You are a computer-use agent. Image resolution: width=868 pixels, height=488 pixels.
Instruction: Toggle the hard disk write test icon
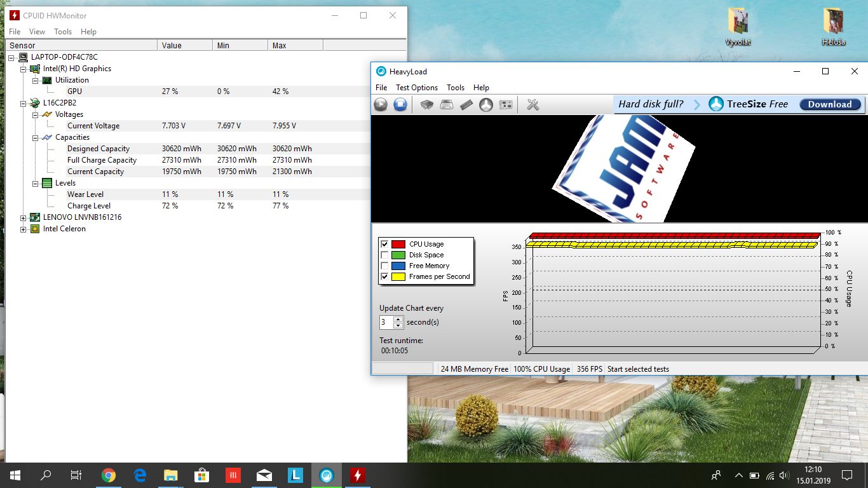[x=447, y=105]
